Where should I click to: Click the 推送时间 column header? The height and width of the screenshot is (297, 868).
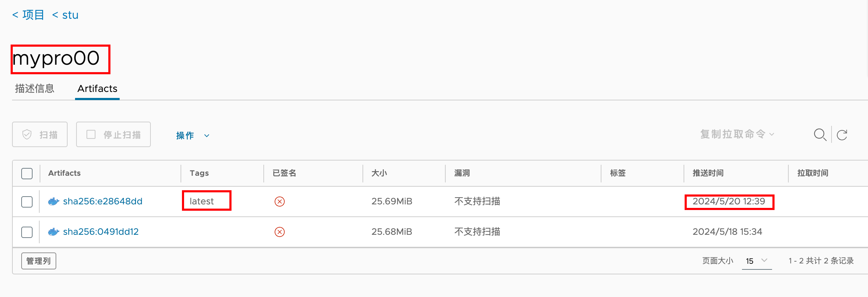[x=708, y=173]
